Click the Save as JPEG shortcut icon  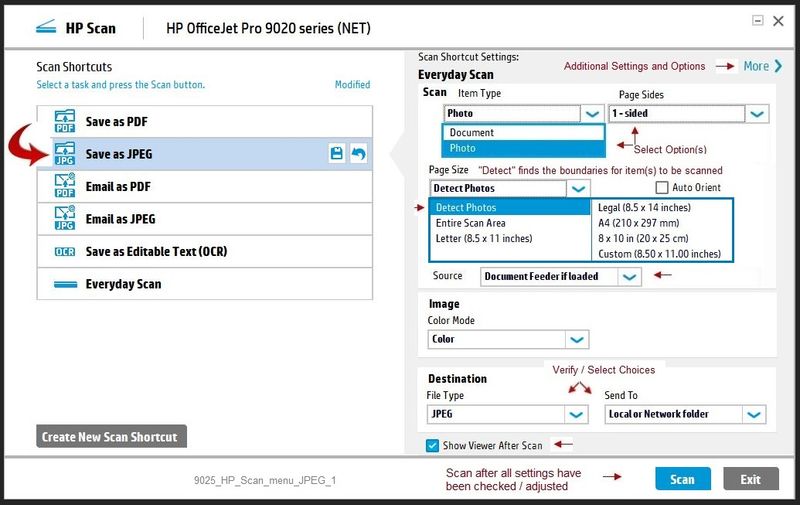(65, 154)
